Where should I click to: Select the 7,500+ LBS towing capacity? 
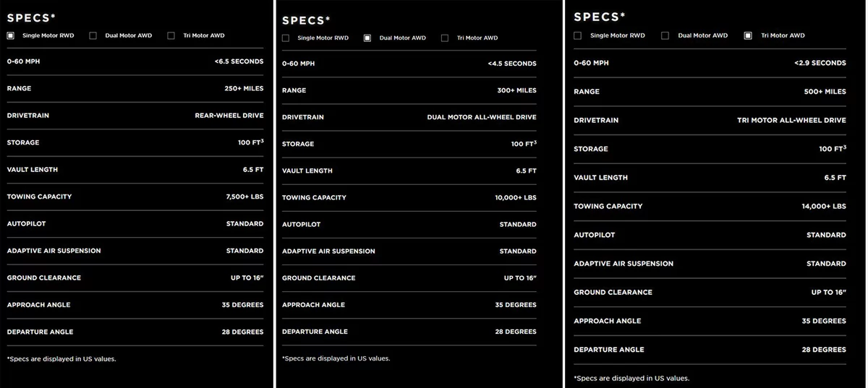(245, 197)
